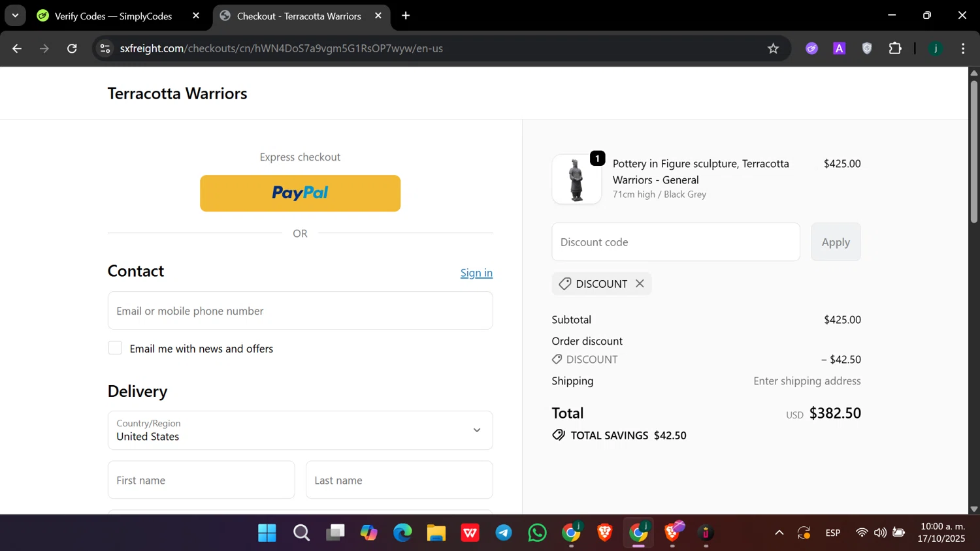
Task: Open the terracotta warrior product thumbnail
Action: pyautogui.click(x=576, y=180)
